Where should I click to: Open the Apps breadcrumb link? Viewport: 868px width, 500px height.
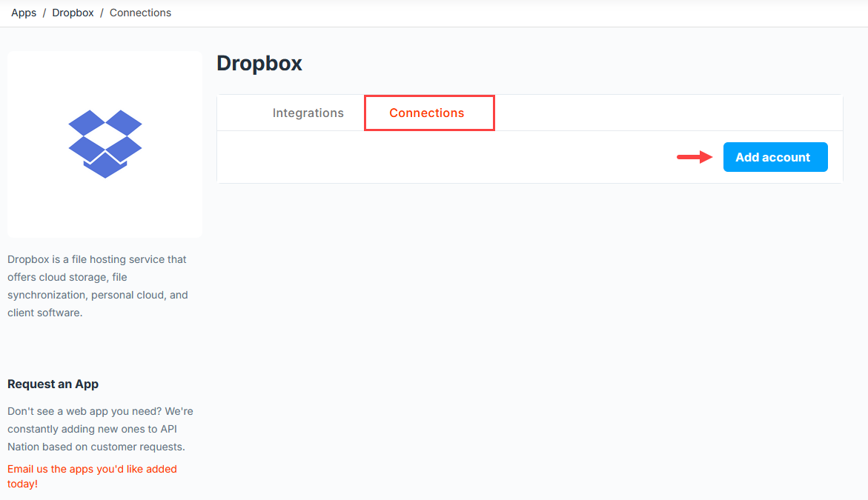point(23,13)
